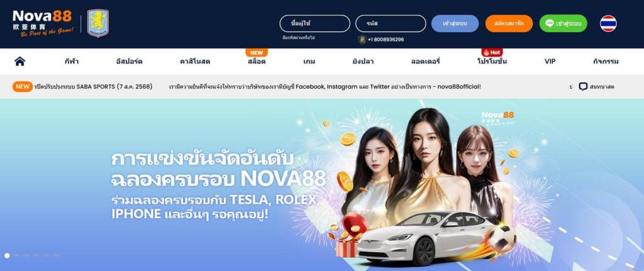Click the green LINE login button

[563, 23]
